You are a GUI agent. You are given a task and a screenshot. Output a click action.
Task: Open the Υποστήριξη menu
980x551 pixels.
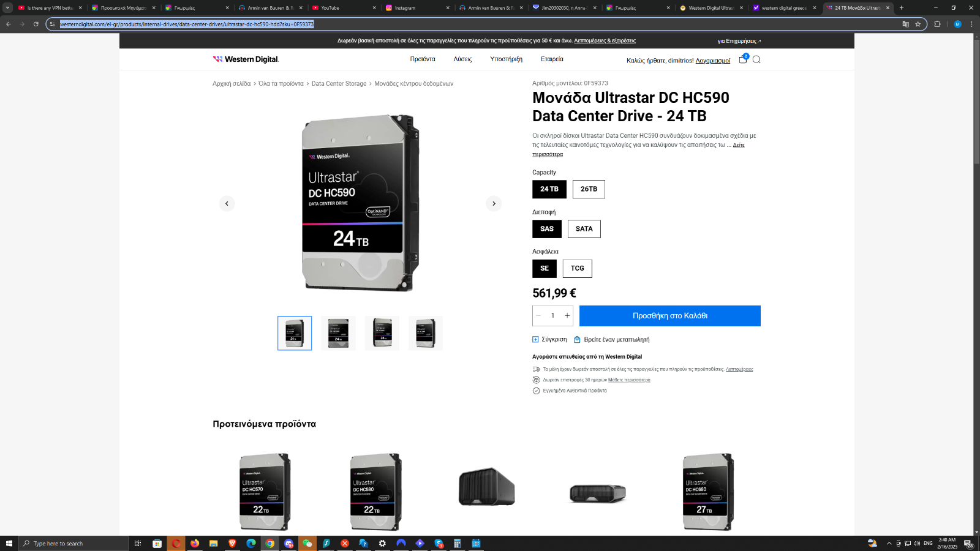click(506, 59)
